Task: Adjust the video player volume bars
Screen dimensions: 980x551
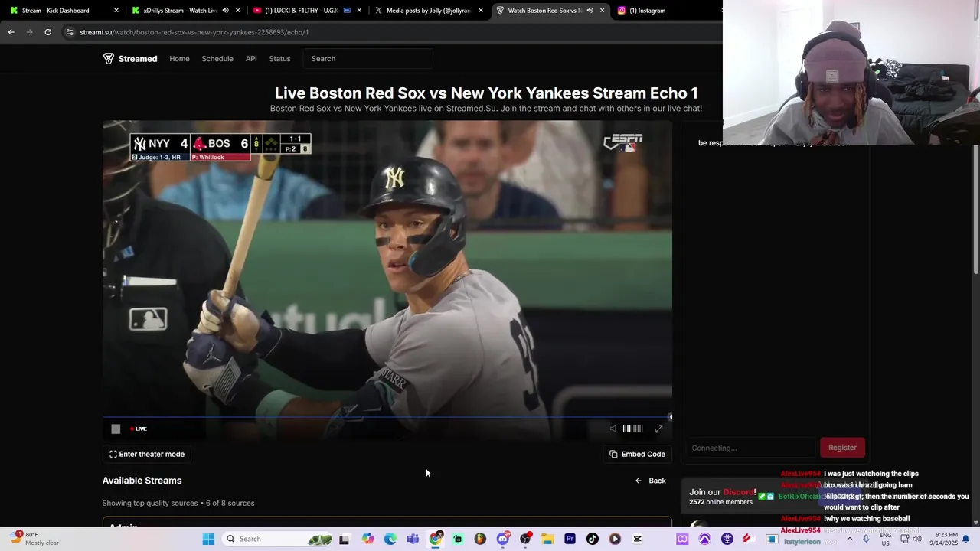Action: (632, 429)
